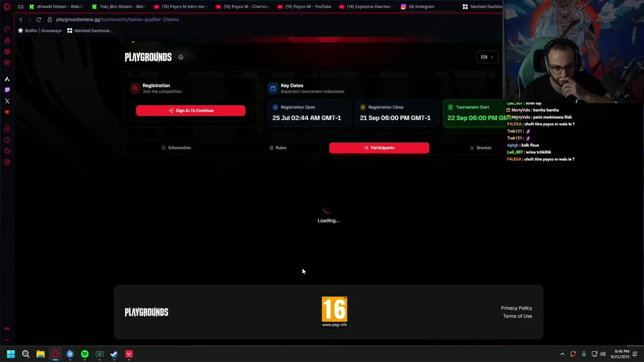The image size is (644, 362).
Task: Open the Privacy Policy link
Action: tap(516, 308)
